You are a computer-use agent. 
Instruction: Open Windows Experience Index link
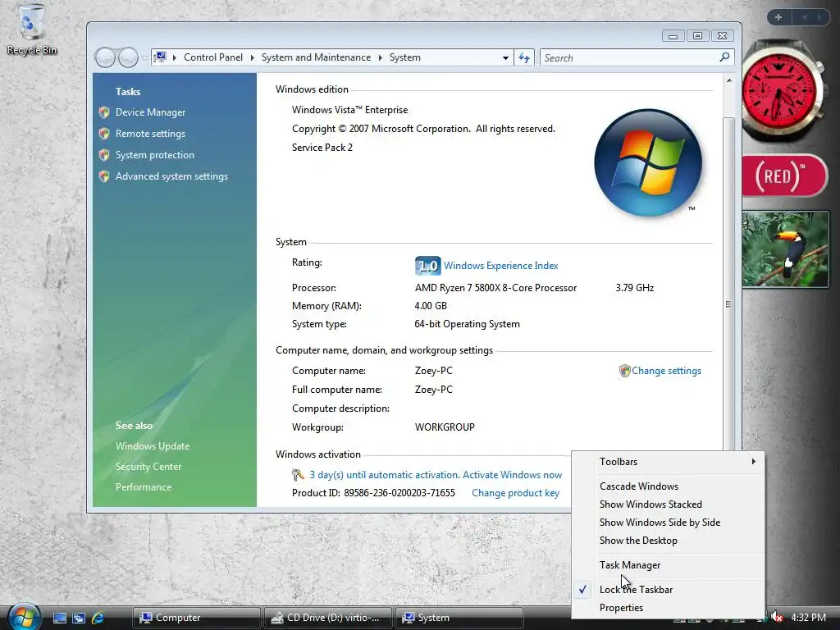(x=501, y=266)
